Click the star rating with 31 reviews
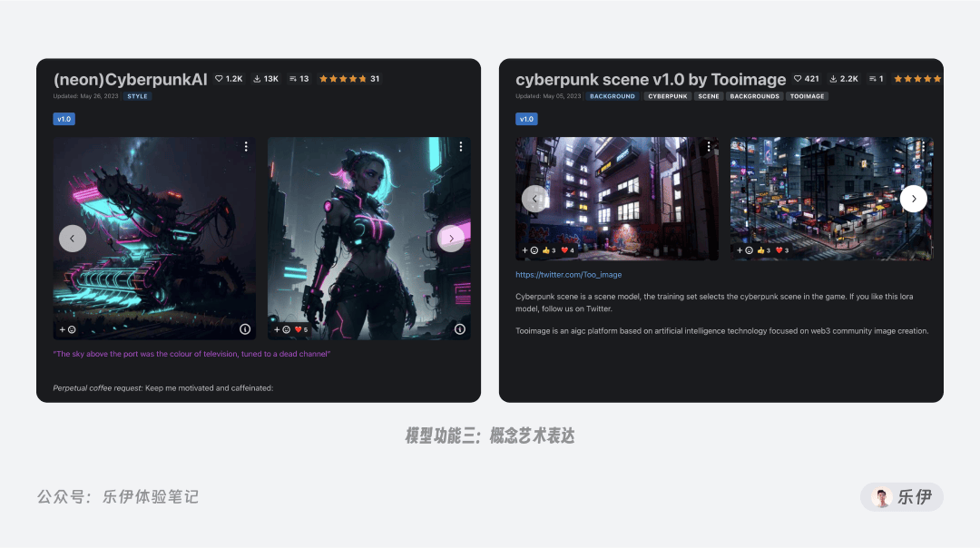This screenshot has height=548, width=980. pos(348,79)
